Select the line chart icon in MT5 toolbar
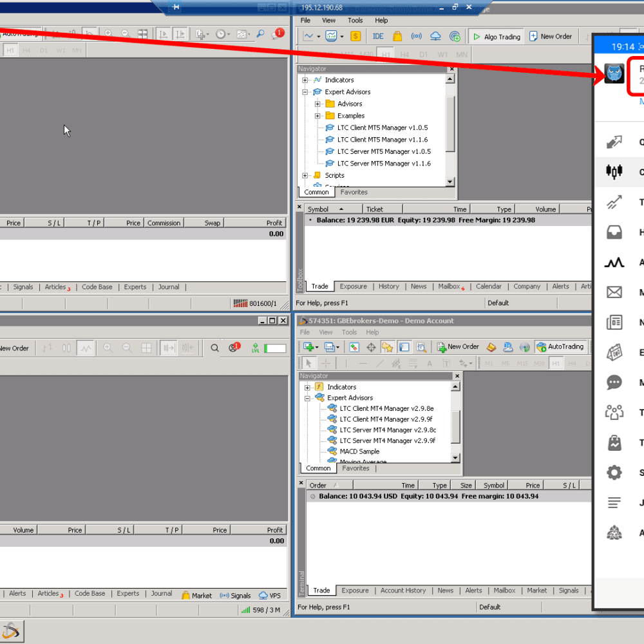 [x=308, y=37]
